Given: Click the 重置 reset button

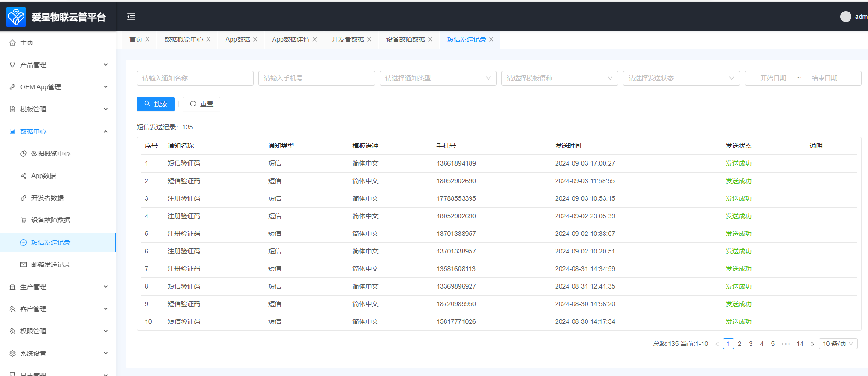Looking at the screenshot, I should [202, 104].
